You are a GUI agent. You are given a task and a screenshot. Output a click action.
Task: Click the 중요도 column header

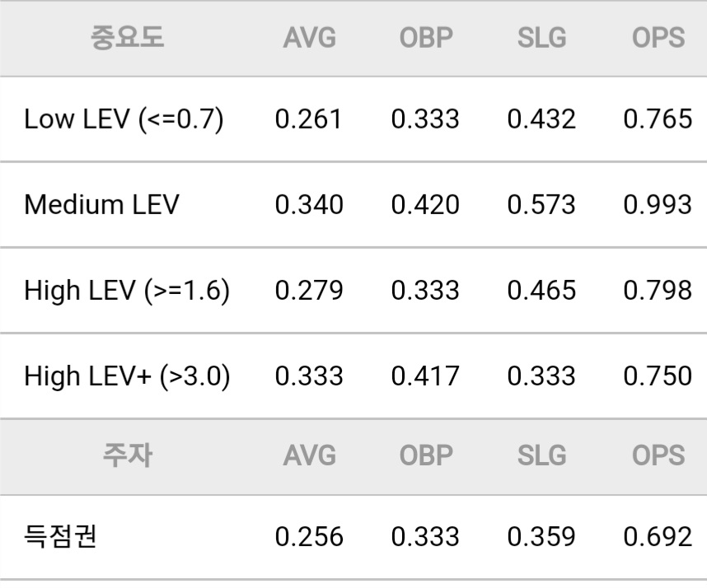click(127, 37)
